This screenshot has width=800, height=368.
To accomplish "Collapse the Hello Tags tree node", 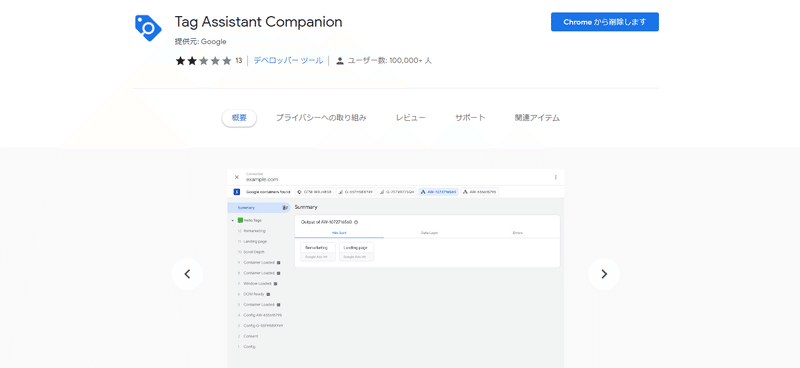I will pos(233,220).
